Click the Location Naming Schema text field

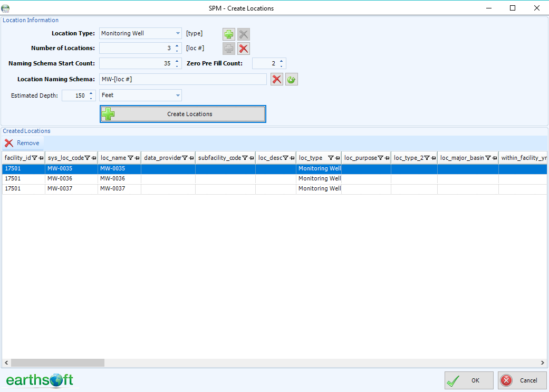[182, 79]
